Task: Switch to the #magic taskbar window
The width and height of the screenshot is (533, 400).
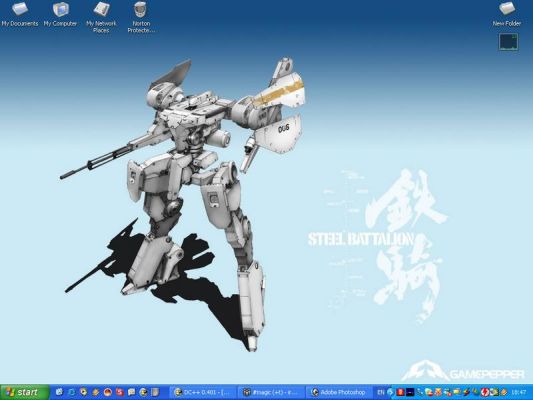Action: coord(271,393)
